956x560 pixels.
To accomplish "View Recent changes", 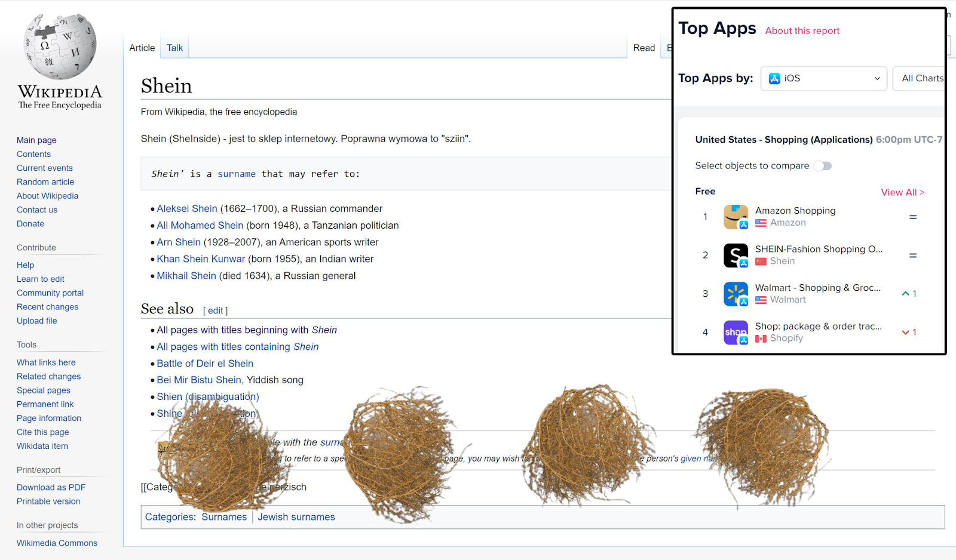I will coord(48,307).
